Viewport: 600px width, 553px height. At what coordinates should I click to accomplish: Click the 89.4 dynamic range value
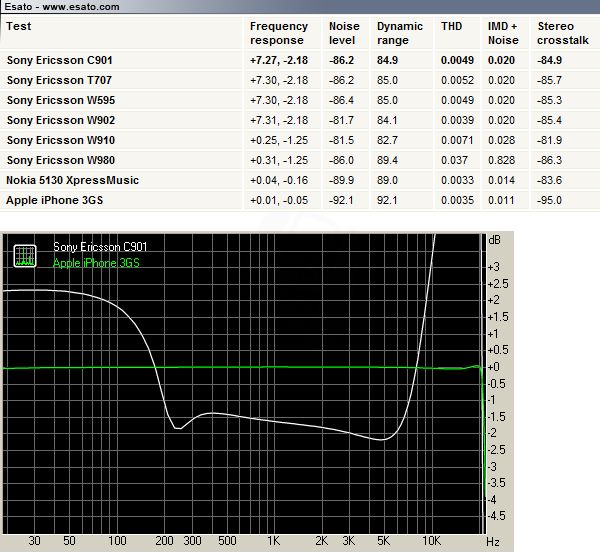pos(387,160)
